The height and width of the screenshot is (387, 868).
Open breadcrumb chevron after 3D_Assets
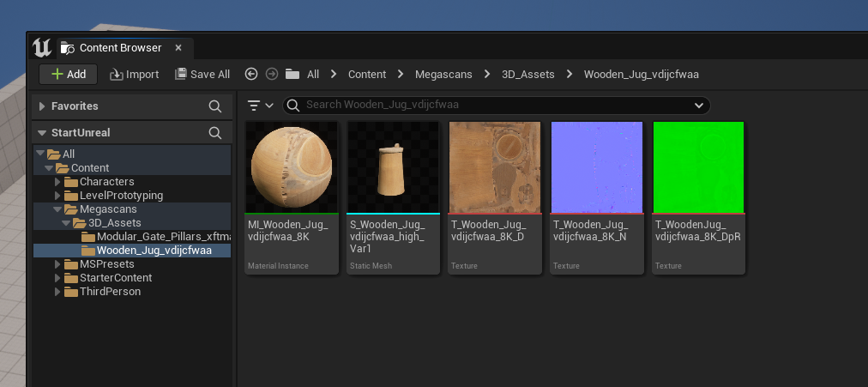point(569,74)
